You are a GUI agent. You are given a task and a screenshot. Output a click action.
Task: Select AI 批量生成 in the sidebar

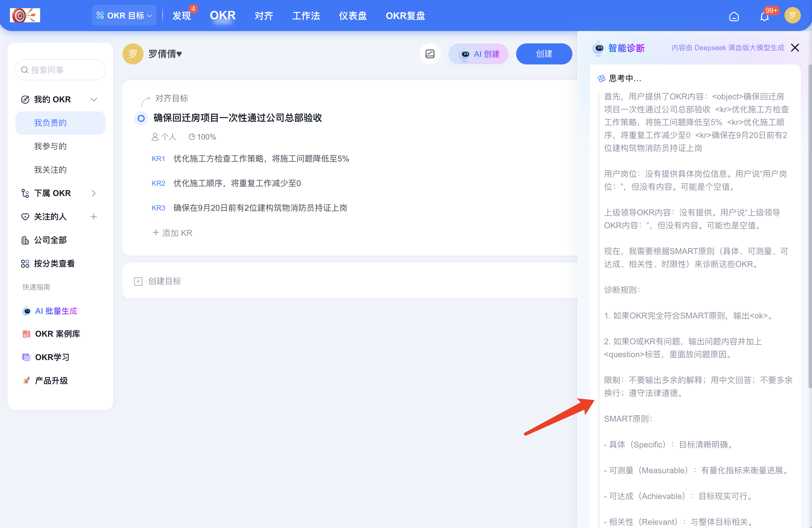click(56, 311)
